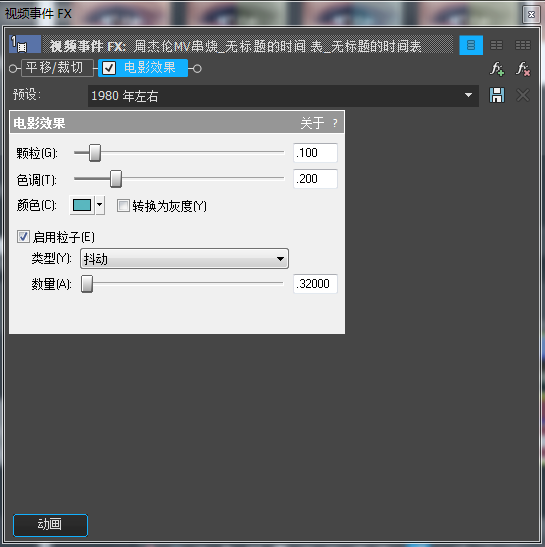Click the 动画 animate button
This screenshot has width=545, height=547.
click(50, 525)
